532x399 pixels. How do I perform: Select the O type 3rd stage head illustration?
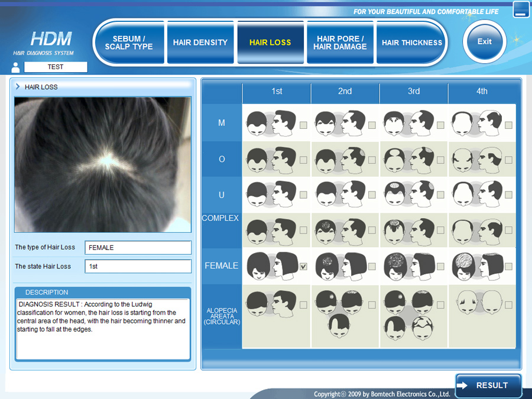pos(408,158)
